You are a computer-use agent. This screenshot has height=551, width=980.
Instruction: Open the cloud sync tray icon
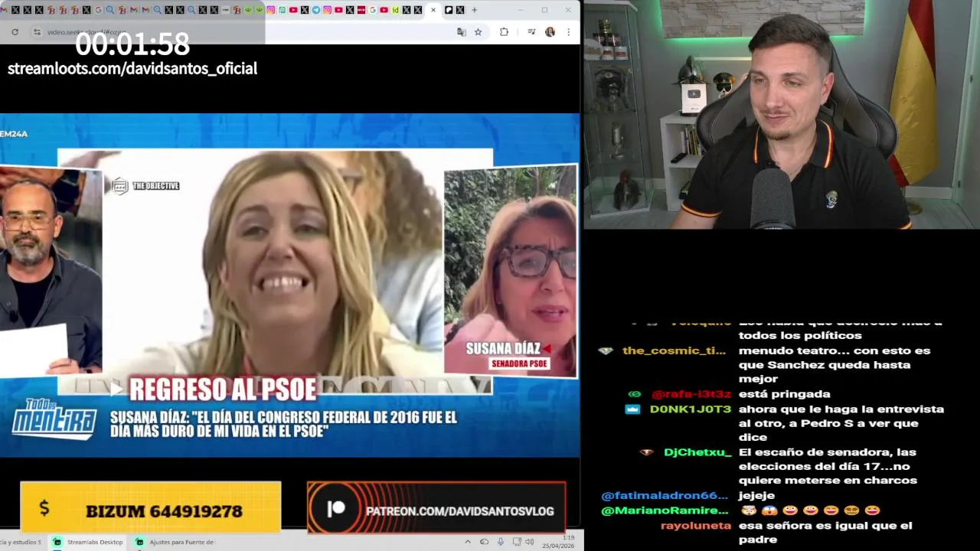click(x=484, y=542)
